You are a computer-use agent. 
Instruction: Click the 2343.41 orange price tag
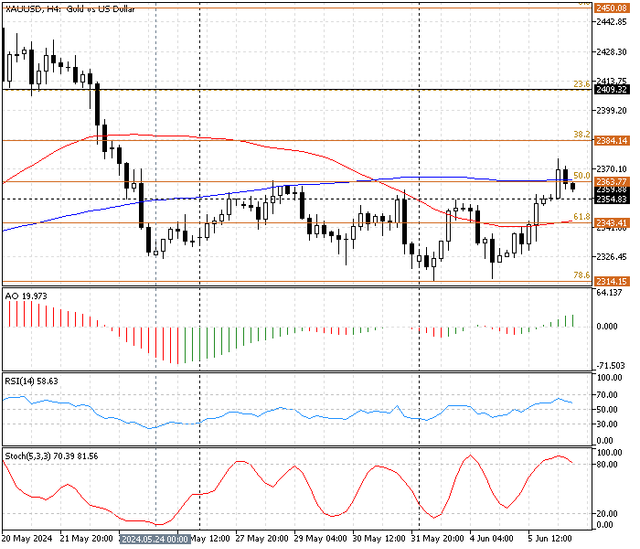coord(611,222)
